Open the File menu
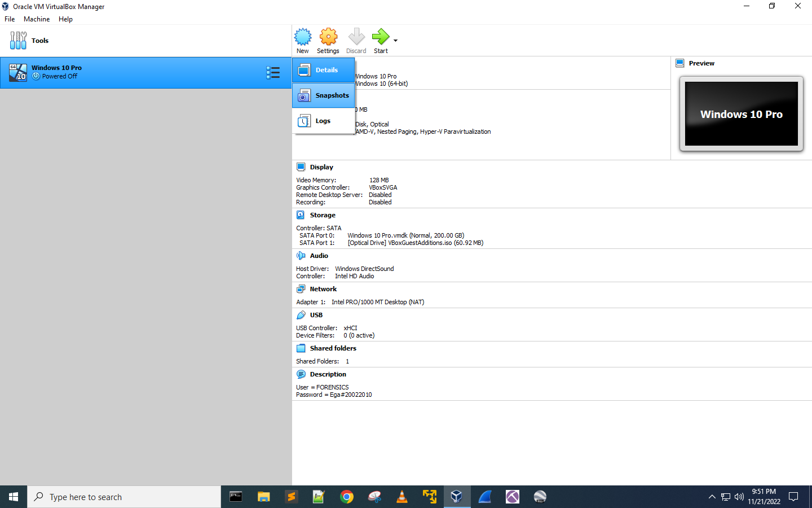The height and width of the screenshot is (508, 812). pyautogui.click(x=10, y=19)
